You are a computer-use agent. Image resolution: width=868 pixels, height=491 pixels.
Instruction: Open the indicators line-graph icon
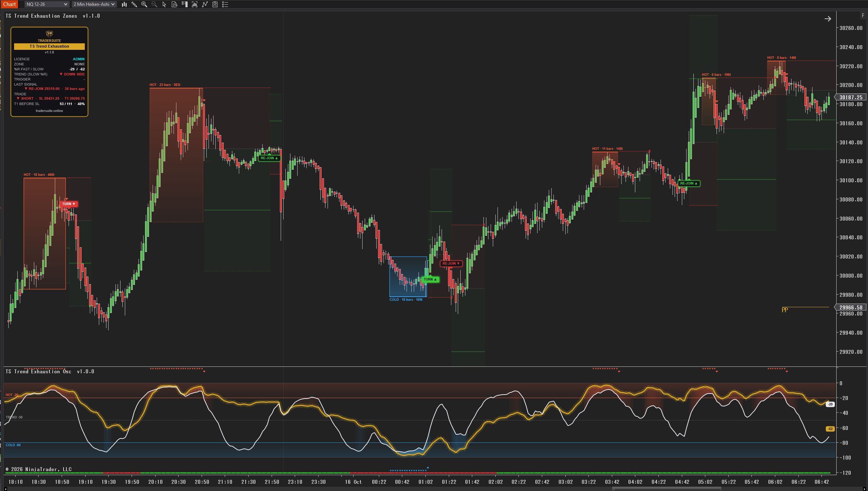point(205,4)
